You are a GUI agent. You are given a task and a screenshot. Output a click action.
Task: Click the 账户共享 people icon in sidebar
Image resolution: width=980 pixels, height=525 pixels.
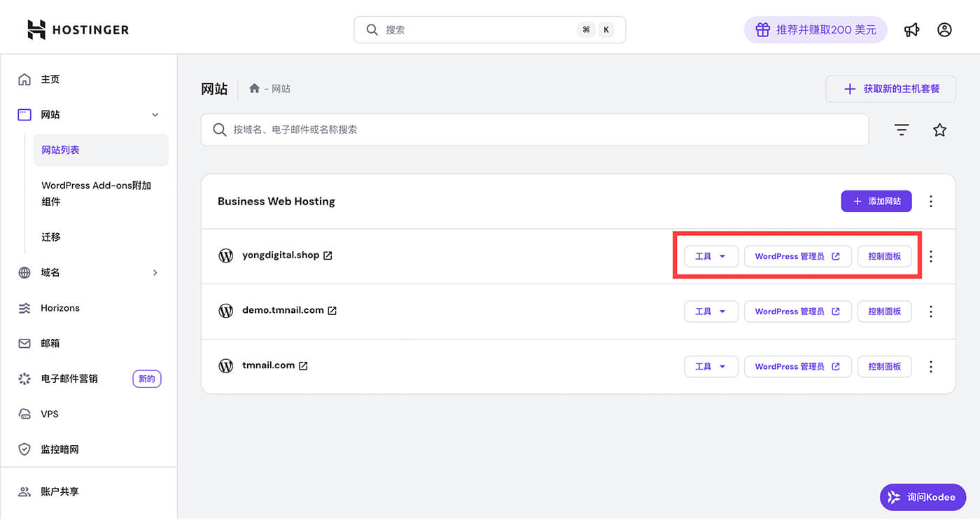pos(24,491)
